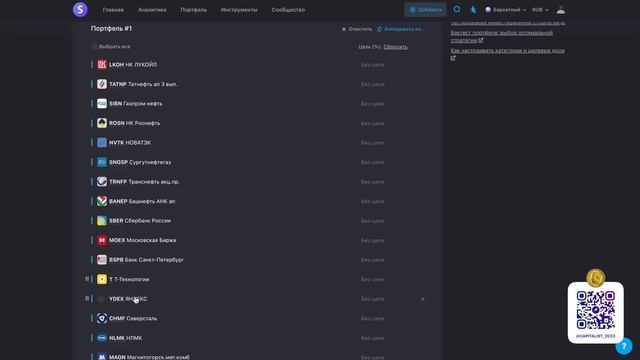Click 'Без цели' target on TATNP row
Viewport: 640px width, 360px height.
[x=372, y=84]
